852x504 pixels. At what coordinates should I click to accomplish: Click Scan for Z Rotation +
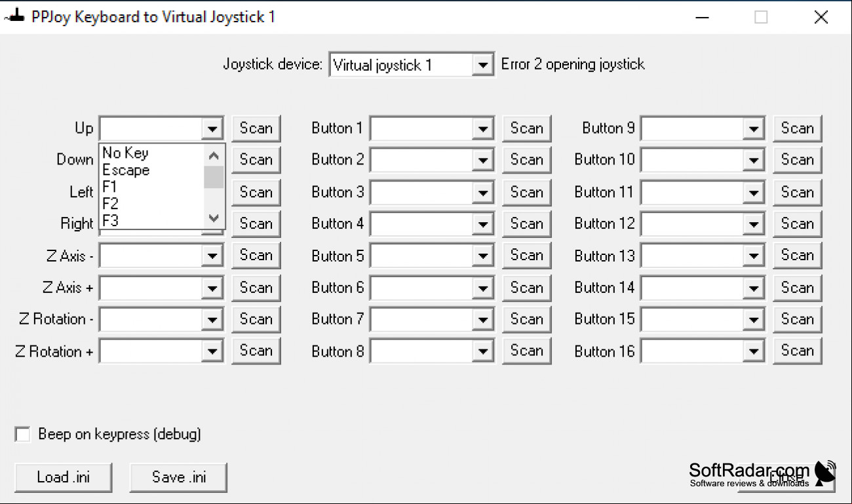[x=256, y=351]
